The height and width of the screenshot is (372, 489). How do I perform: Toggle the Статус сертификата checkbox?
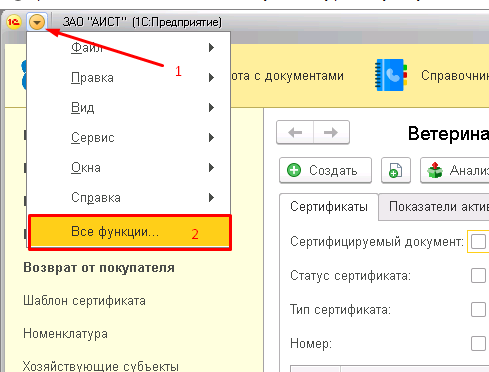click(478, 276)
